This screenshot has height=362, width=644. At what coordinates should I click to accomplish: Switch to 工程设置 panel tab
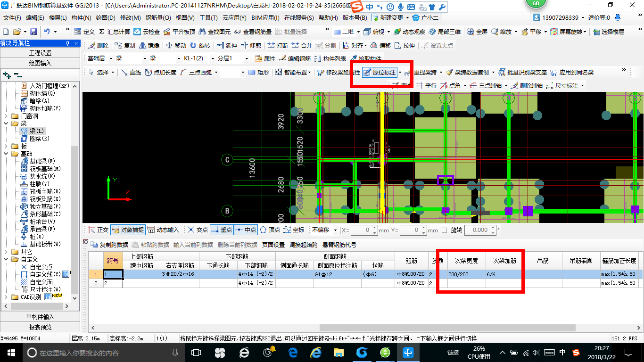click(40, 53)
